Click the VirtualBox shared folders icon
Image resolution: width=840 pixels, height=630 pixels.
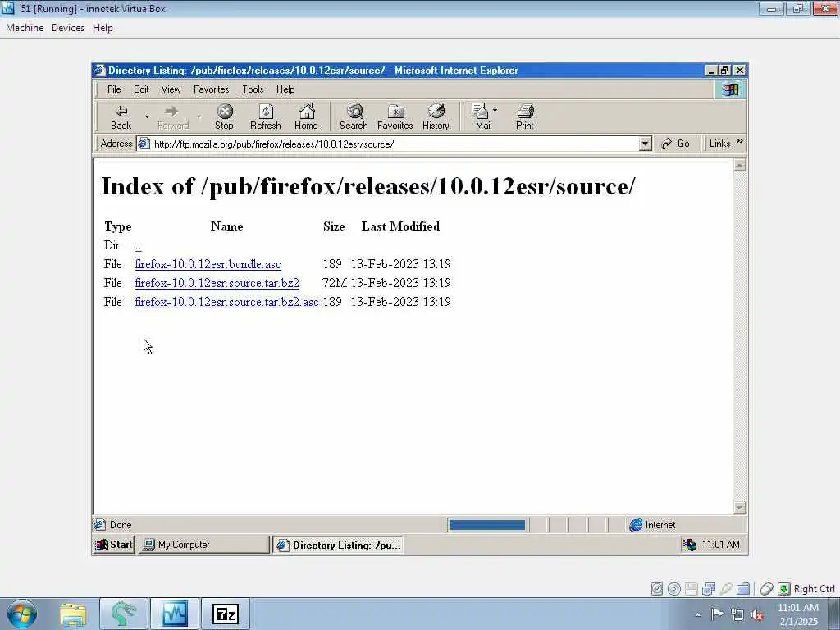pos(743,589)
